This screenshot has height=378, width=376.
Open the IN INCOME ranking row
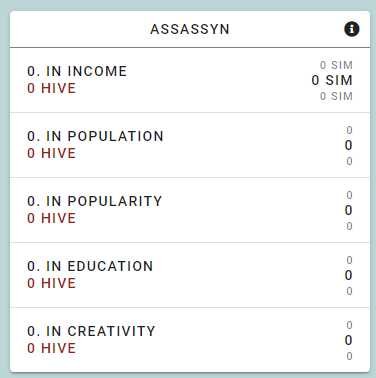coord(190,80)
